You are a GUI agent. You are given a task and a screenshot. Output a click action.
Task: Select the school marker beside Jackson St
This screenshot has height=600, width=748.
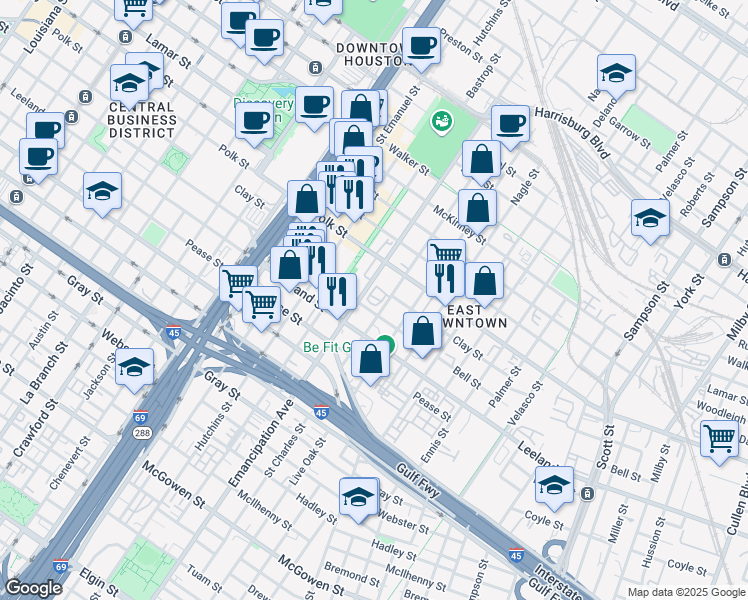135,370
